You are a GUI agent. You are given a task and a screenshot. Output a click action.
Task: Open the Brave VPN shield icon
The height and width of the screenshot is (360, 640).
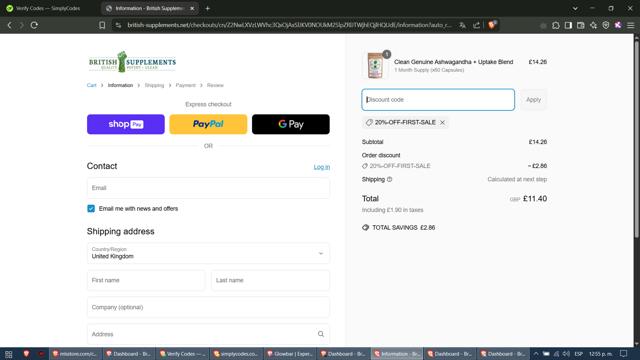point(606,25)
